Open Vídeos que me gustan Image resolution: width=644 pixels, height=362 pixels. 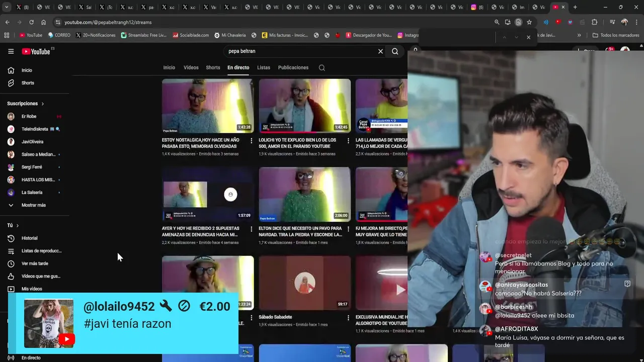35,276
